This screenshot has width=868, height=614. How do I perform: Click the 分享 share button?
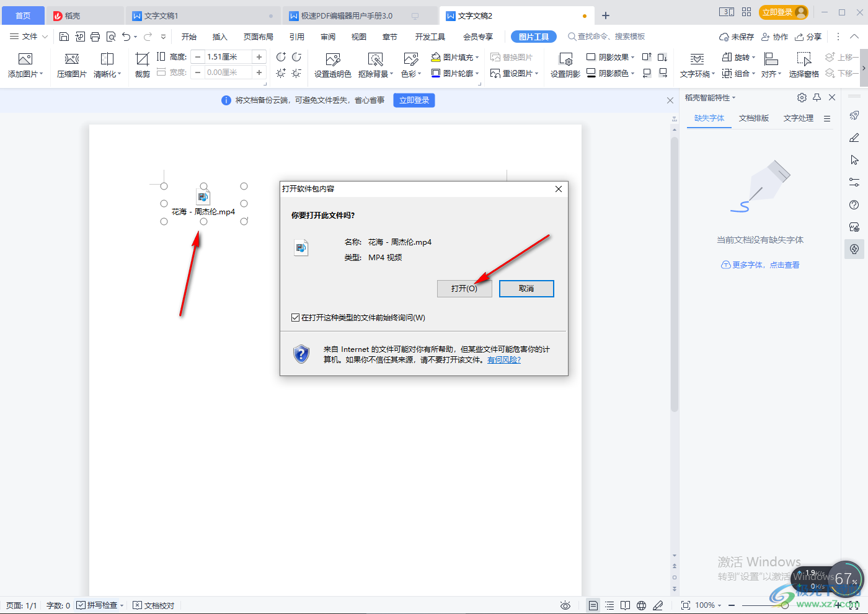pyautogui.click(x=808, y=37)
